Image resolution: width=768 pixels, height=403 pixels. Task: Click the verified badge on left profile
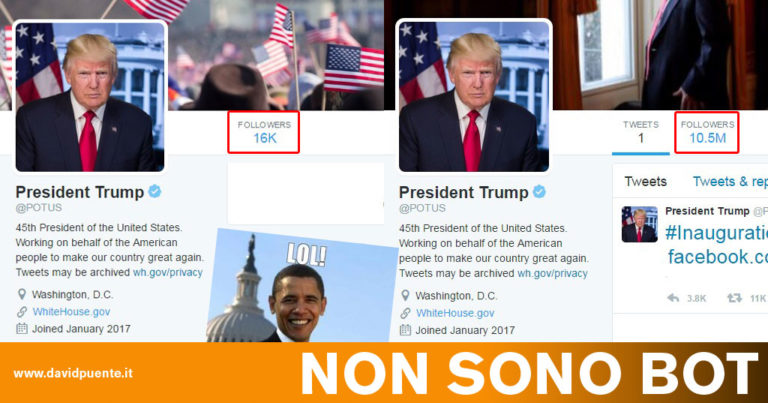155,191
